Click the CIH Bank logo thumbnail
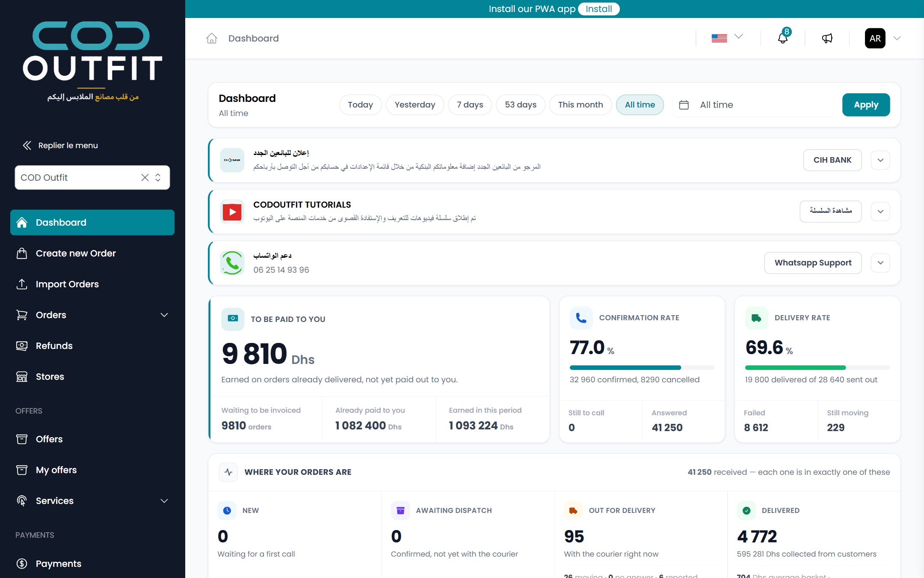Screen dimensions: 924x578 [232, 160]
